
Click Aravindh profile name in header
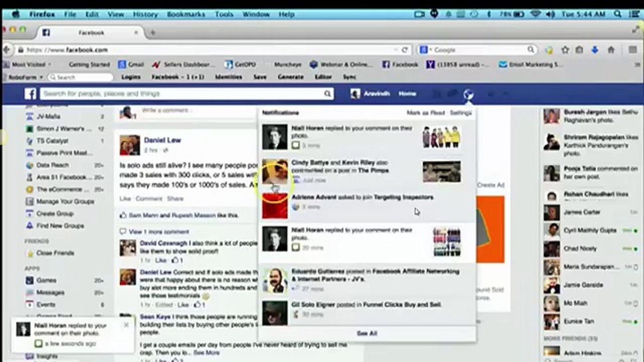click(376, 94)
